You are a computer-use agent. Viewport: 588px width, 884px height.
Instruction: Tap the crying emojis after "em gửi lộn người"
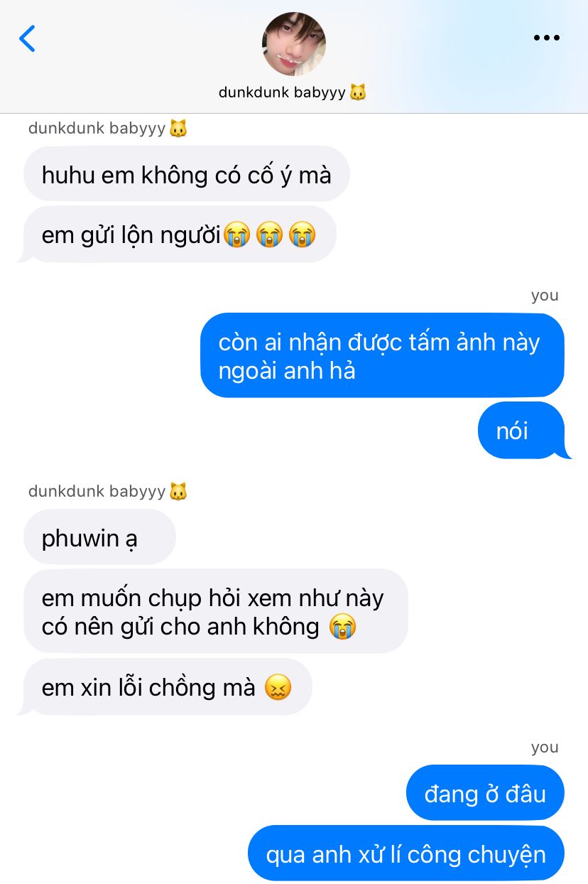(x=270, y=235)
